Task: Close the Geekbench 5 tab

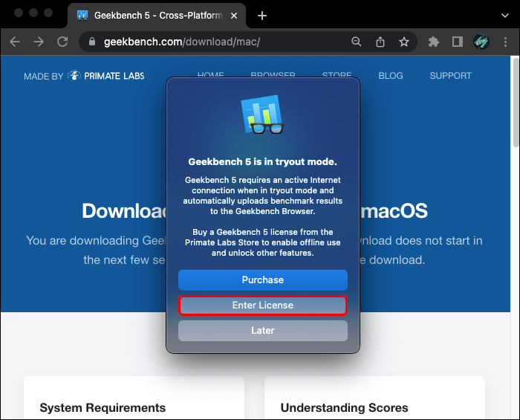Action: point(234,16)
